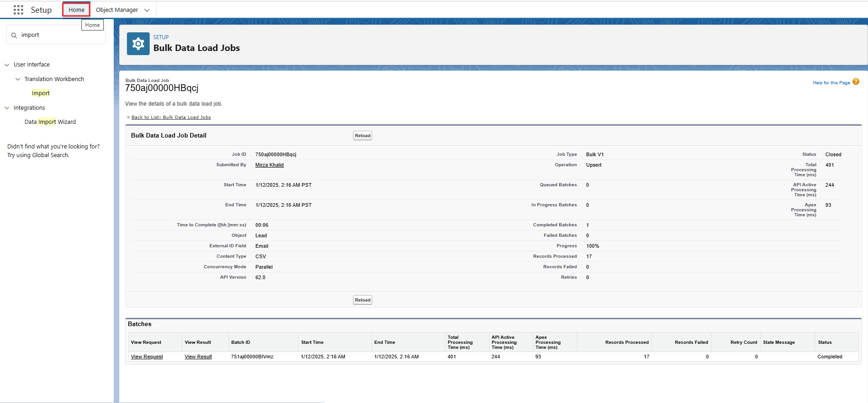Collapse the User Interface section

click(7, 65)
